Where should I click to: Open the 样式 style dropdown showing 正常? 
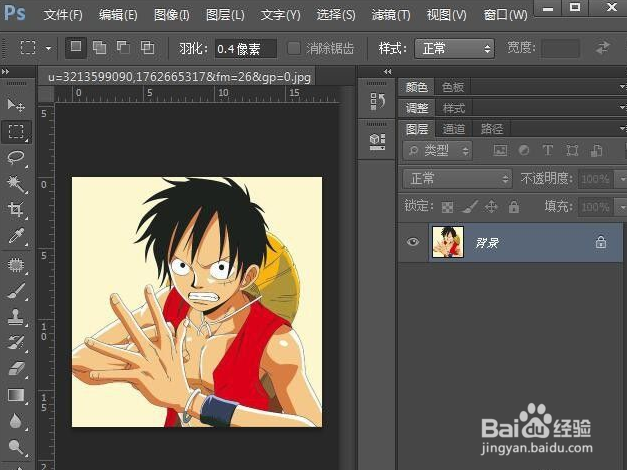coord(454,48)
